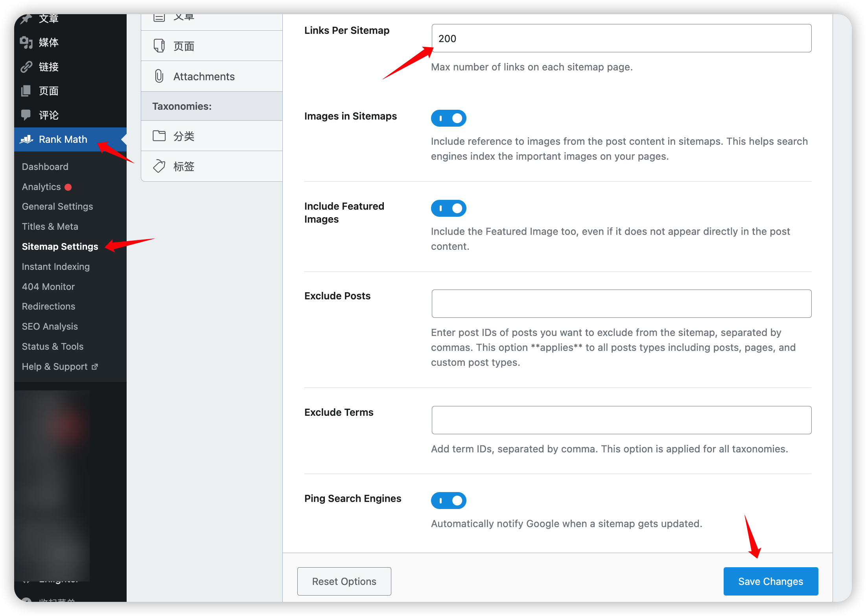Click the Attachments paperclip icon
The image size is (866, 616).
point(159,76)
